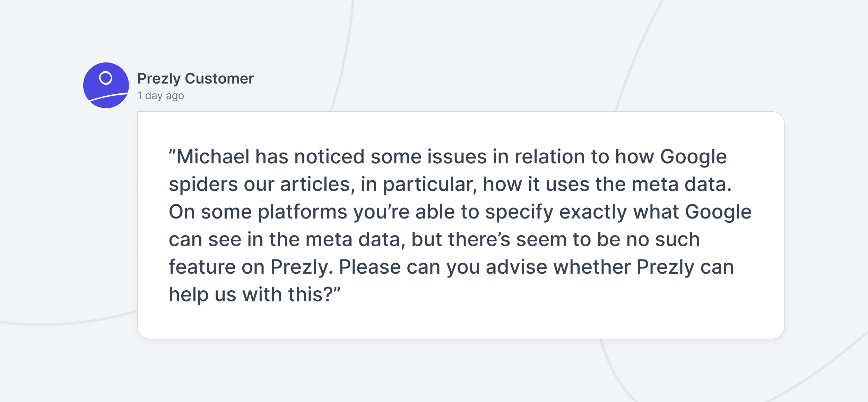
Task: Click the opening quotation mark before Michael
Action: point(172,153)
